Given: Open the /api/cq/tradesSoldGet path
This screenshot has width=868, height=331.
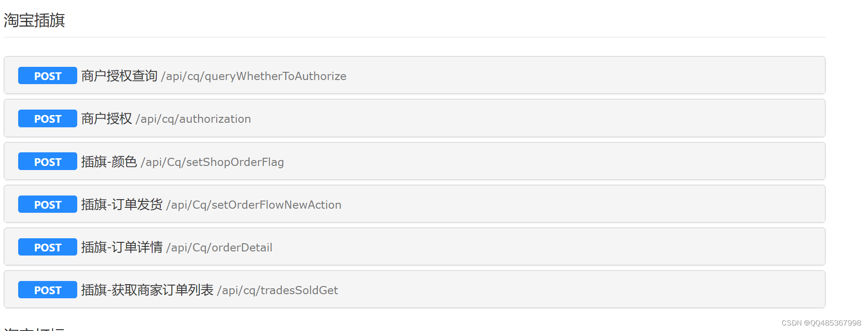Looking at the screenshot, I should [278, 291].
